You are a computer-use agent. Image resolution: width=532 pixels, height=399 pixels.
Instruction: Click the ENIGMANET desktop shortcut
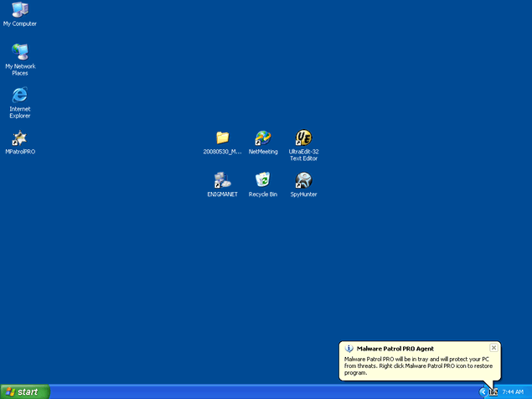[x=222, y=180]
